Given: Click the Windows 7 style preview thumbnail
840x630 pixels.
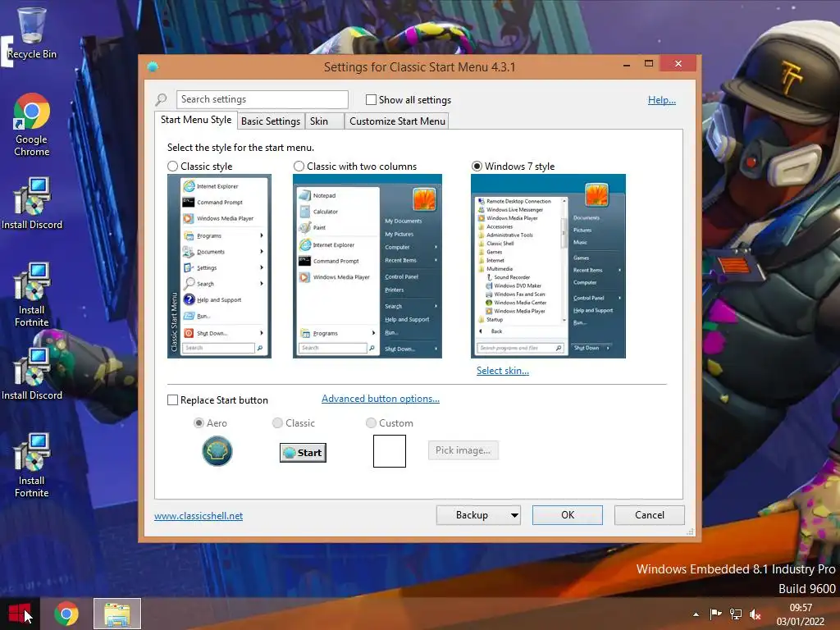Looking at the screenshot, I should pos(548,267).
